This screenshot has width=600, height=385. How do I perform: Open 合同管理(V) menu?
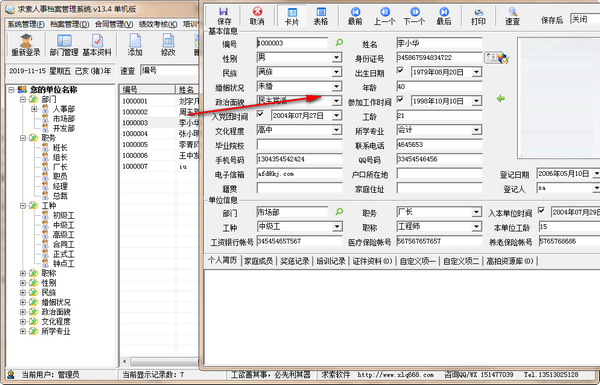[114, 24]
